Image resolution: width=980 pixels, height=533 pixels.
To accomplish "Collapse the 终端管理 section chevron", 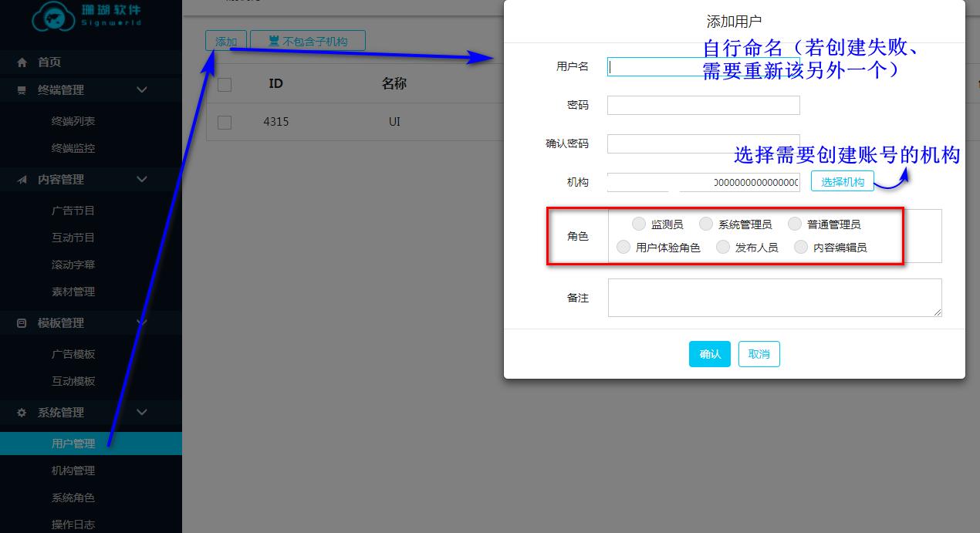I will click(141, 89).
